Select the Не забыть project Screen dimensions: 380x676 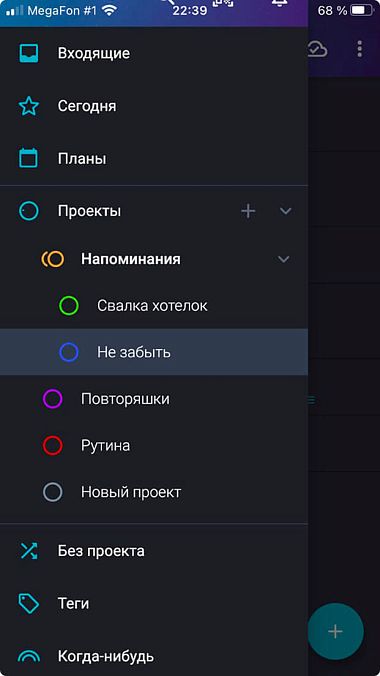click(x=154, y=352)
